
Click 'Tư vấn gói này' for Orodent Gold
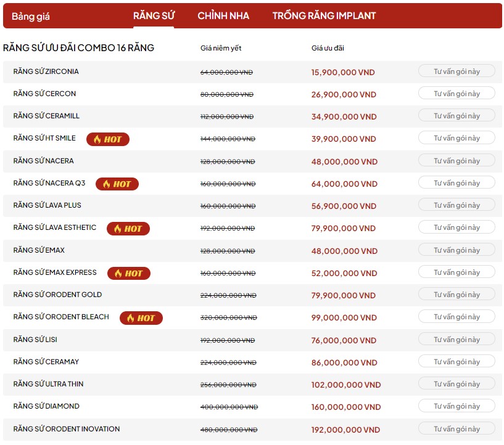coord(456,295)
